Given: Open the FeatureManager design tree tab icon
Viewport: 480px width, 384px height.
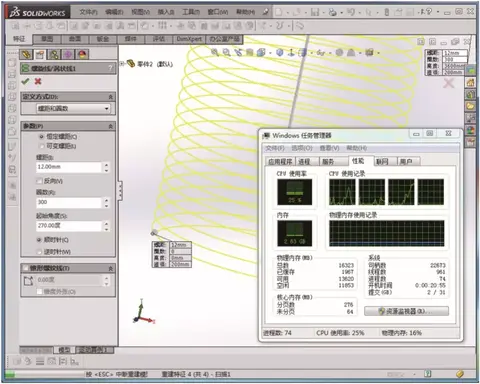Looking at the screenshot, I should (x=26, y=54).
